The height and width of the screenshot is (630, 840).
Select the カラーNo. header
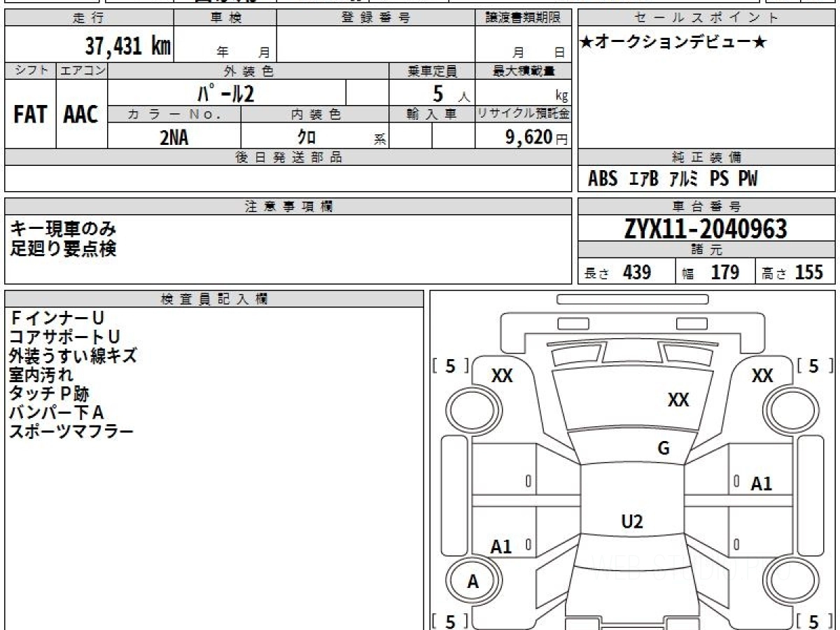click(175, 114)
